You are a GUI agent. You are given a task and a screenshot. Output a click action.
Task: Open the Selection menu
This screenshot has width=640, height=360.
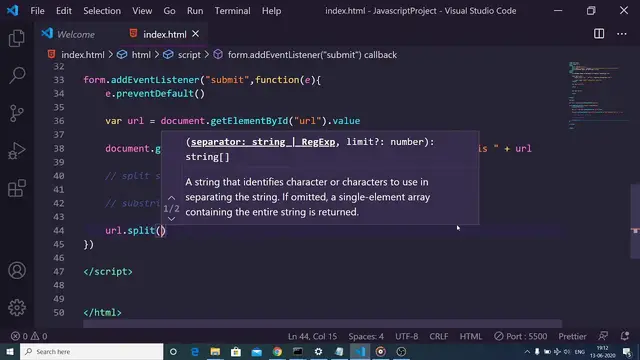(x=102, y=11)
